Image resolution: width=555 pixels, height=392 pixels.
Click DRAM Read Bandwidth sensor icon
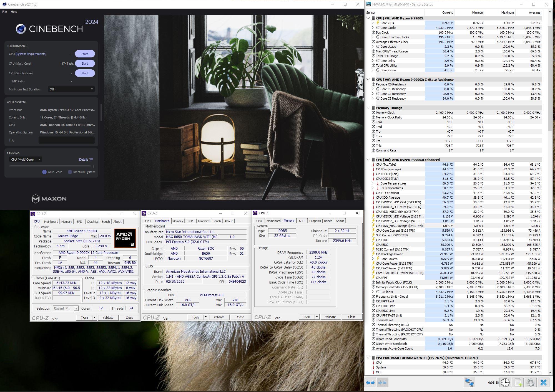tap(373, 339)
